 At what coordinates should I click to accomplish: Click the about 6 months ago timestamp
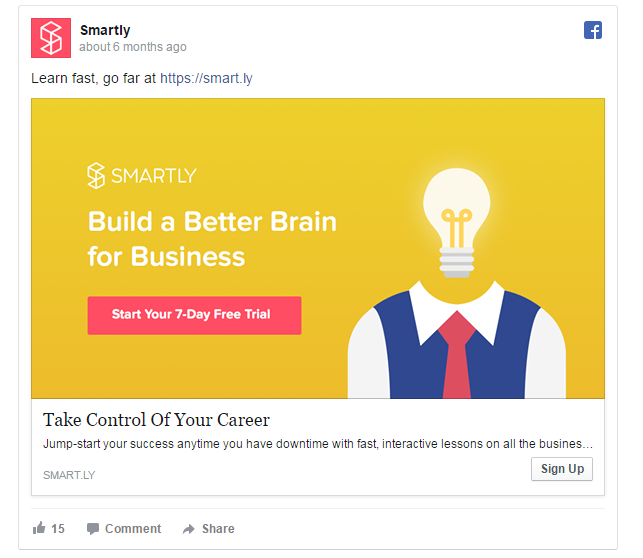click(133, 47)
